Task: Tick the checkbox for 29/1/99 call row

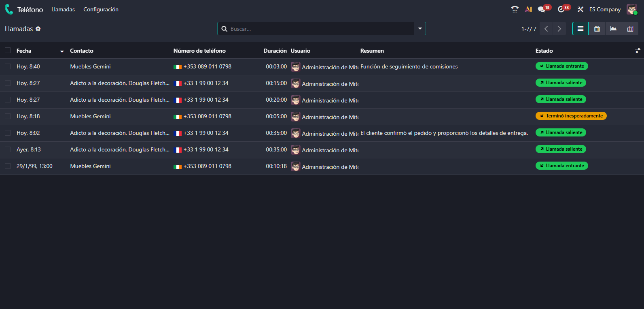Action: [8, 166]
